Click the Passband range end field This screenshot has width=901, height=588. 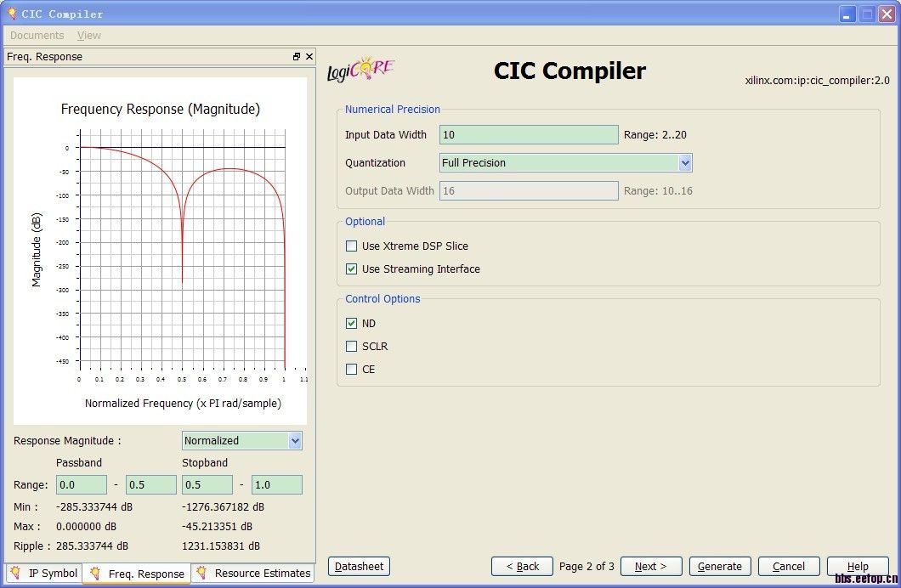[x=151, y=484]
